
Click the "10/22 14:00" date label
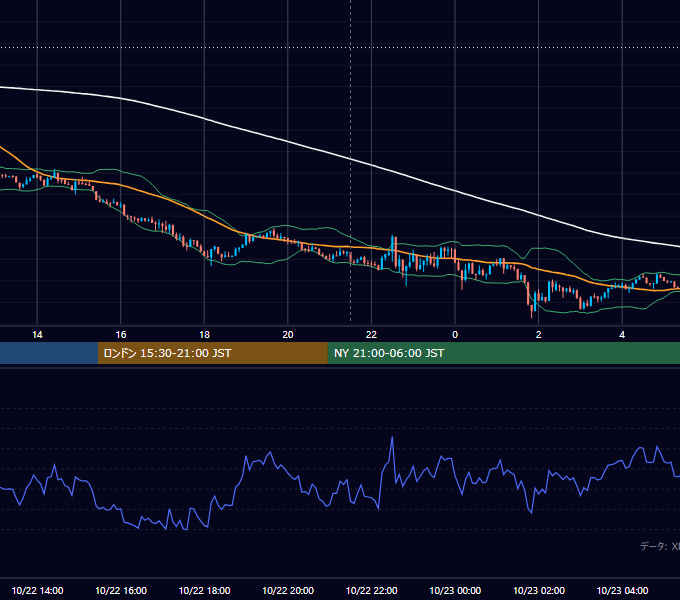(37, 590)
